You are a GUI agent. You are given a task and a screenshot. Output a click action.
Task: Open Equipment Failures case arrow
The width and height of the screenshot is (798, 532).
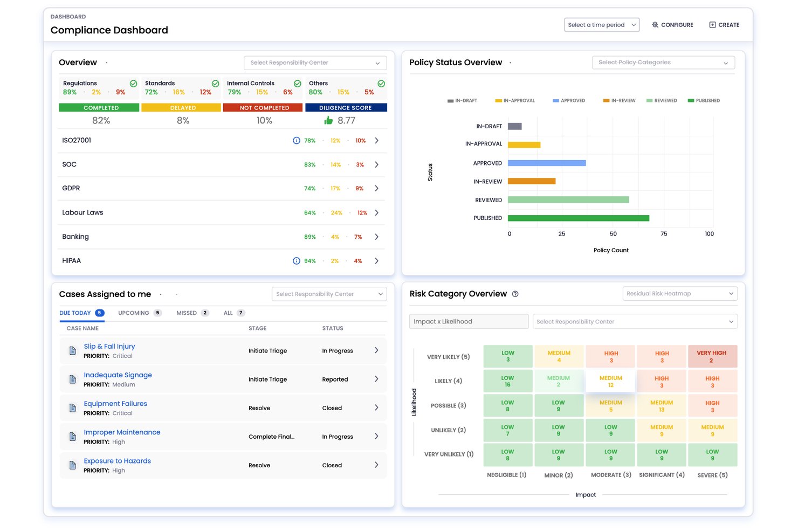(x=376, y=407)
